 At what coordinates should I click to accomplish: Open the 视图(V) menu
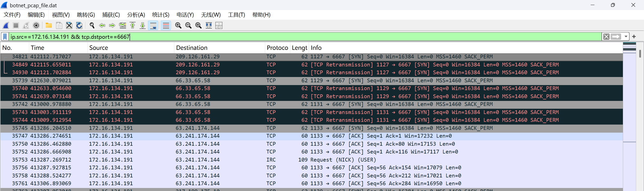pyautogui.click(x=61, y=15)
